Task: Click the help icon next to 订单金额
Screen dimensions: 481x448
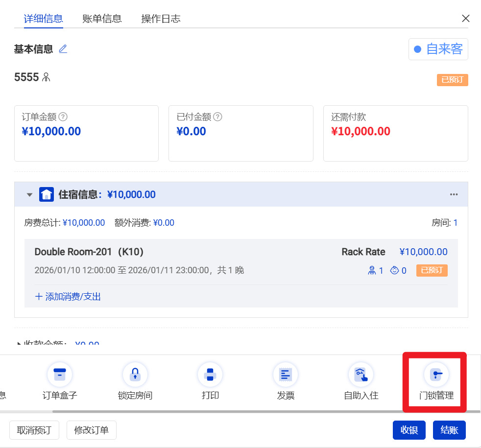Action: 63,117
